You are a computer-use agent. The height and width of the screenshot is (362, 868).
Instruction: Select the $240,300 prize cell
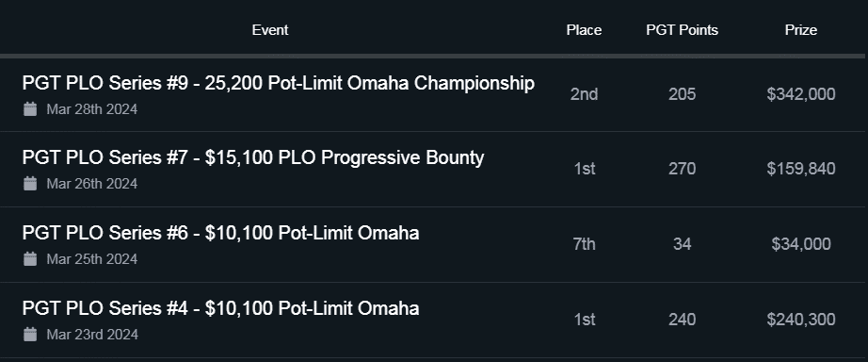[x=801, y=320]
